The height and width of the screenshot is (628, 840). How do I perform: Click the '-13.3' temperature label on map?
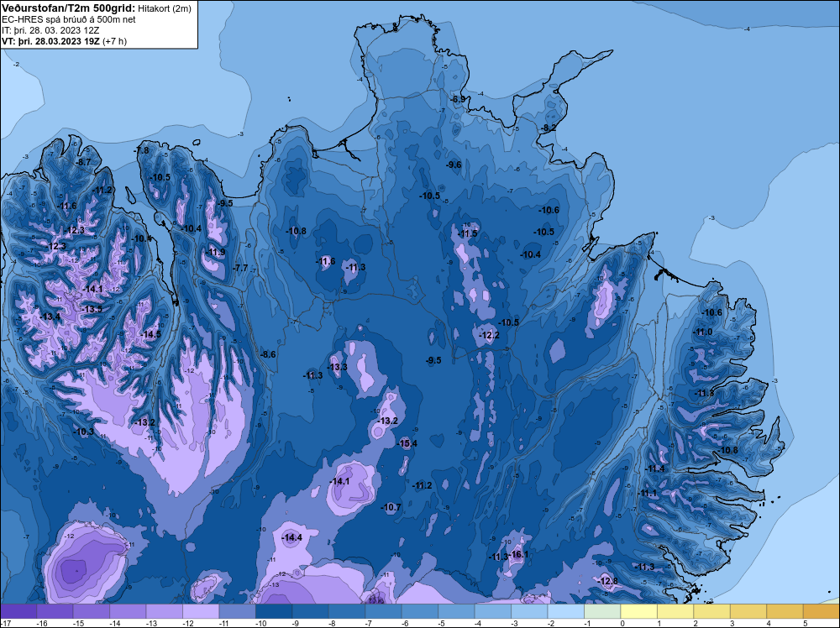point(338,367)
